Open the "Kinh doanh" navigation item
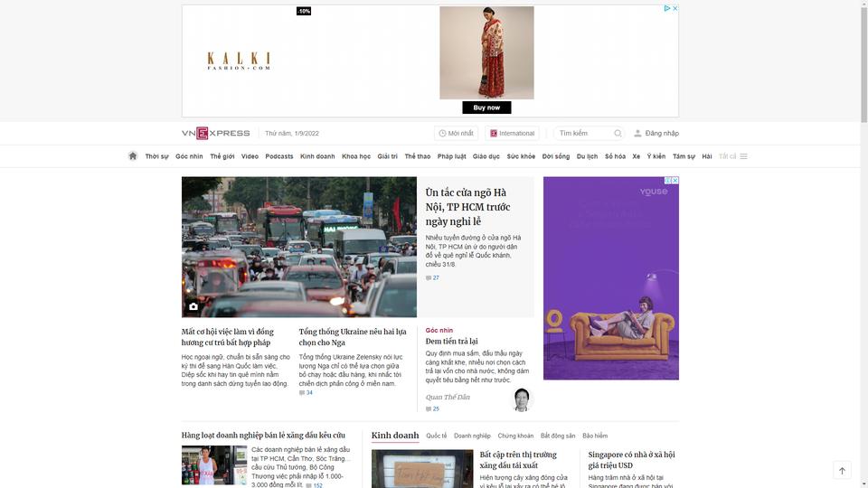The width and height of the screenshot is (868, 488). click(317, 156)
